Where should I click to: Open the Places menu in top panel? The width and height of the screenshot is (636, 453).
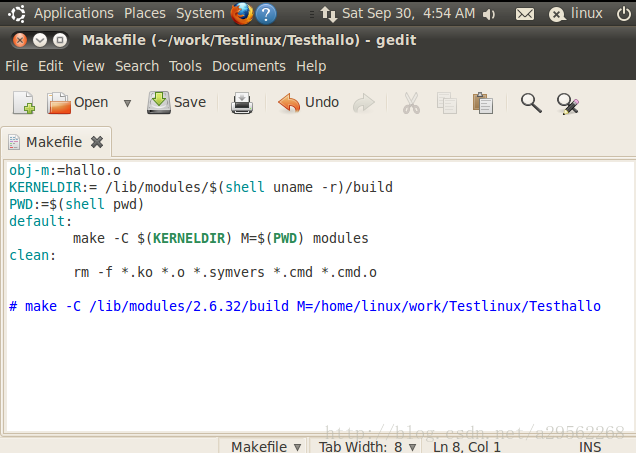[145, 13]
